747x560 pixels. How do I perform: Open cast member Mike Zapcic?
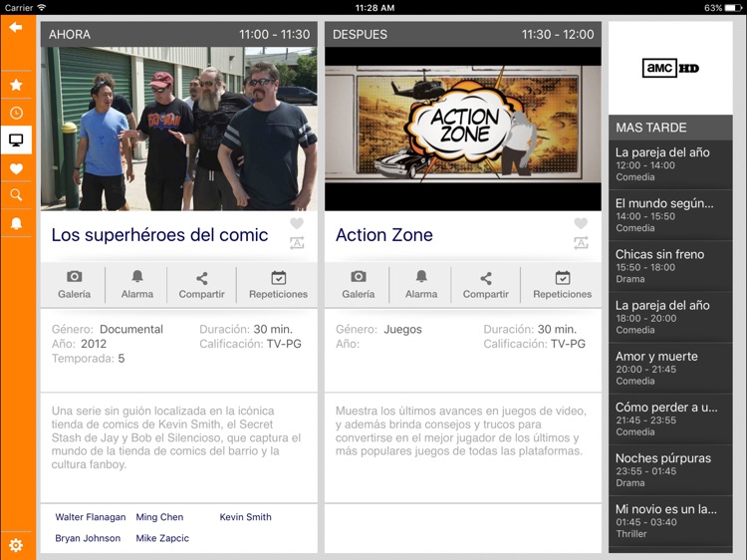(x=162, y=538)
